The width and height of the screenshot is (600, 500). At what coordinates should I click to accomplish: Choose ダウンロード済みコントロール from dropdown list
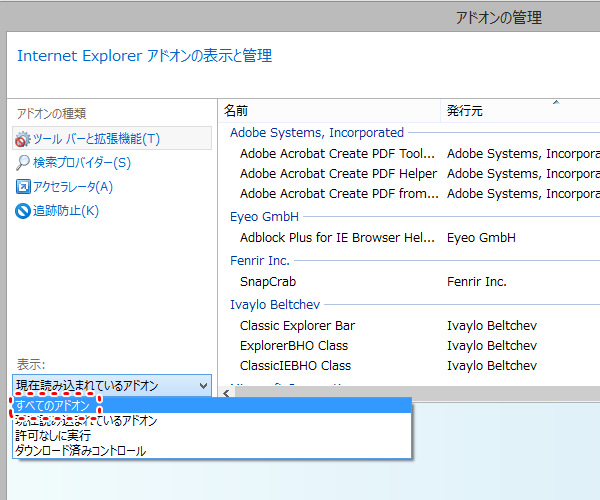coord(212,451)
